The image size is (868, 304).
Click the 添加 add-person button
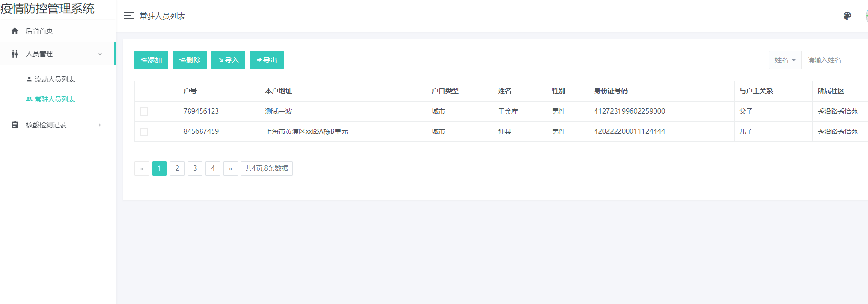151,60
